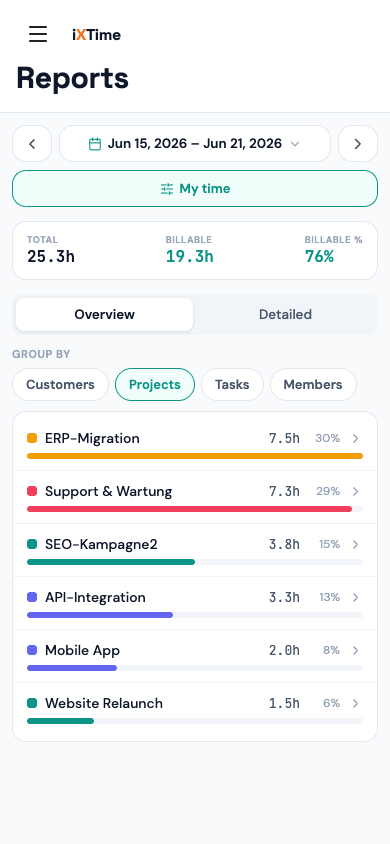Click the Website Relaunch progress bar
This screenshot has height=844, width=390.
(195, 721)
